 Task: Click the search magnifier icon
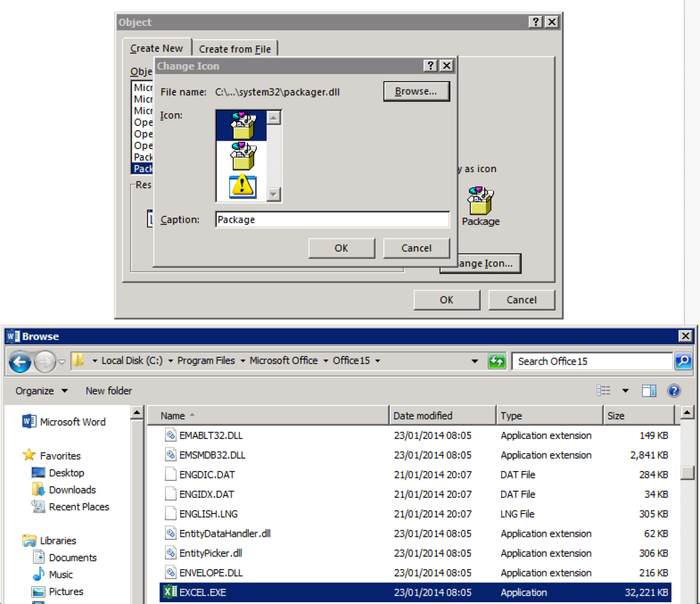[683, 361]
